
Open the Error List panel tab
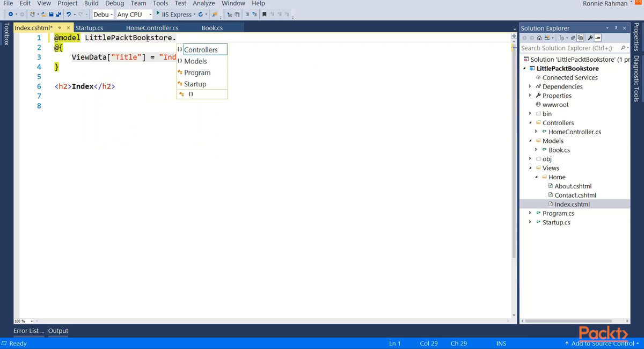pyautogui.click(x=29, y=331)
